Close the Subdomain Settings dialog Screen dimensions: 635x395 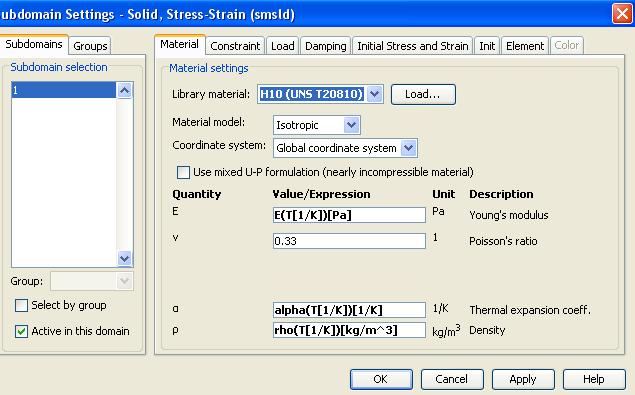[x=622, y=14]
